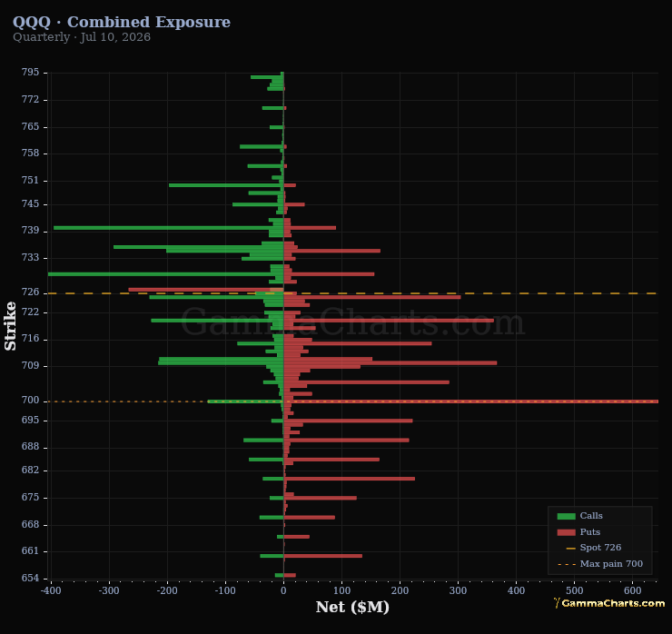Click the red put bar at strike 661
Viewport: 672px width, 634px height.
322,556
